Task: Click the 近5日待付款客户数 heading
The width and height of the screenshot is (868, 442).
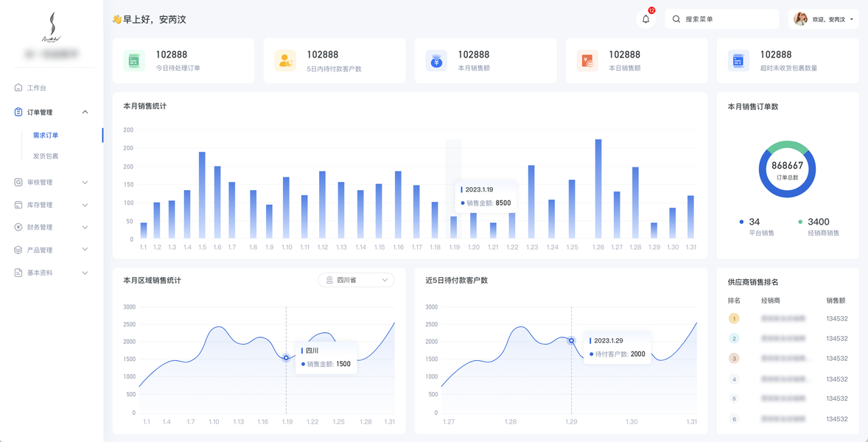Action: click(457, 281)
